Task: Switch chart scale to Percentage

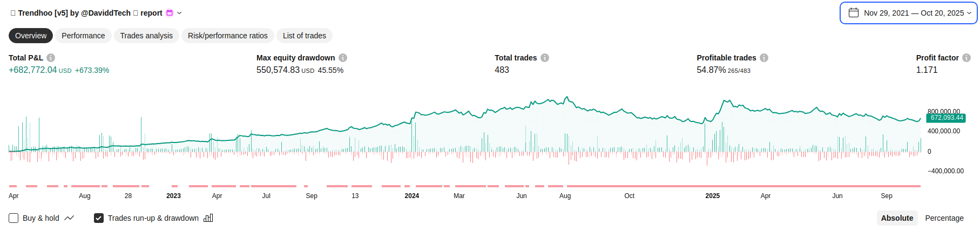Action: [x=944, y=218]
